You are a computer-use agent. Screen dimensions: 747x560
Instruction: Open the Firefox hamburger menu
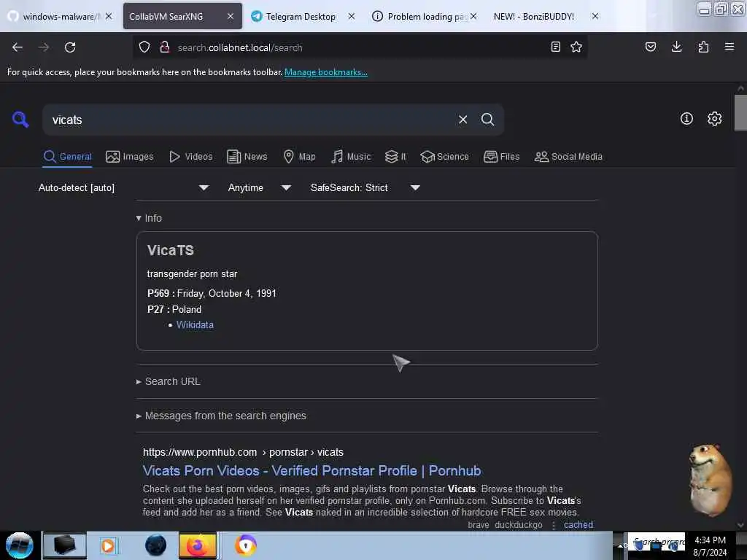(729, 47)
